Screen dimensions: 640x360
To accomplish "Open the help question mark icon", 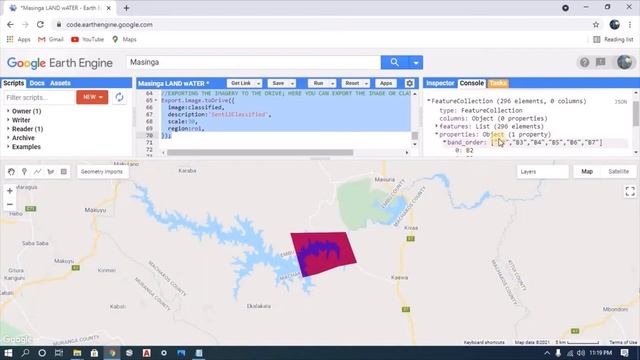I will click(584, 62).
